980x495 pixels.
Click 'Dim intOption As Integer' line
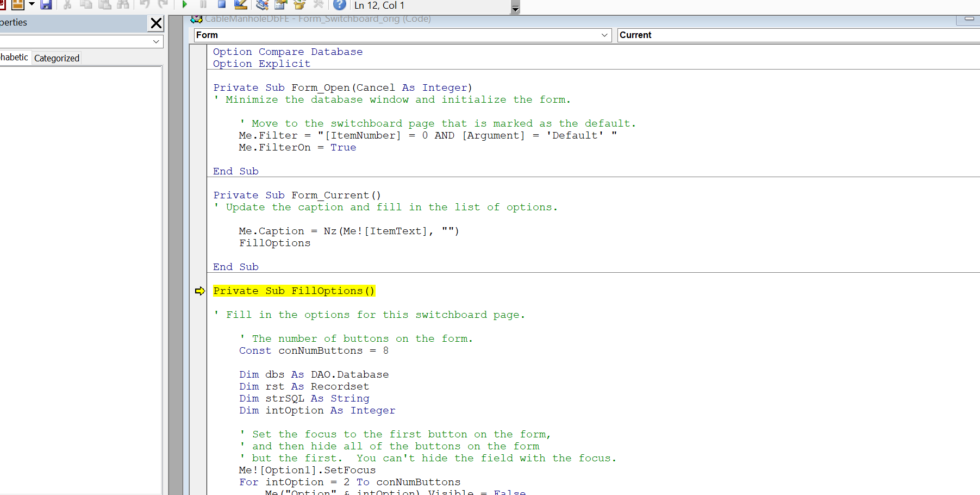[x=317, y=410]
